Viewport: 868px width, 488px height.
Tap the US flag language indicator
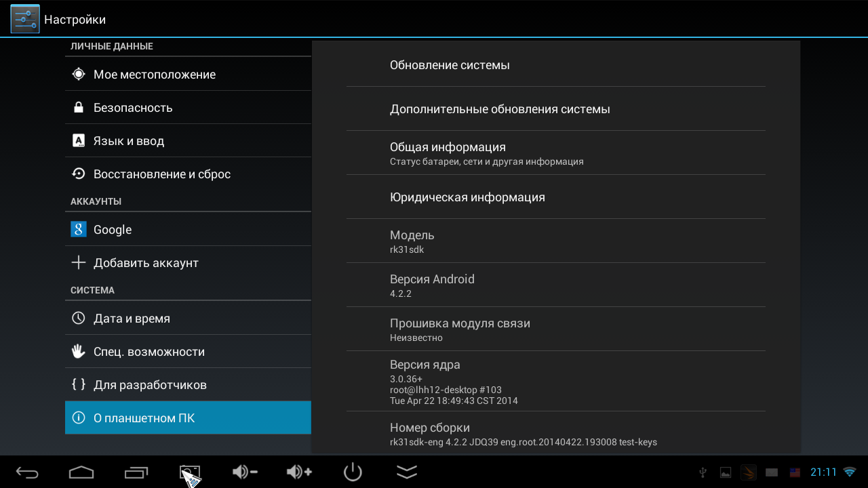[x=795, y=471]
